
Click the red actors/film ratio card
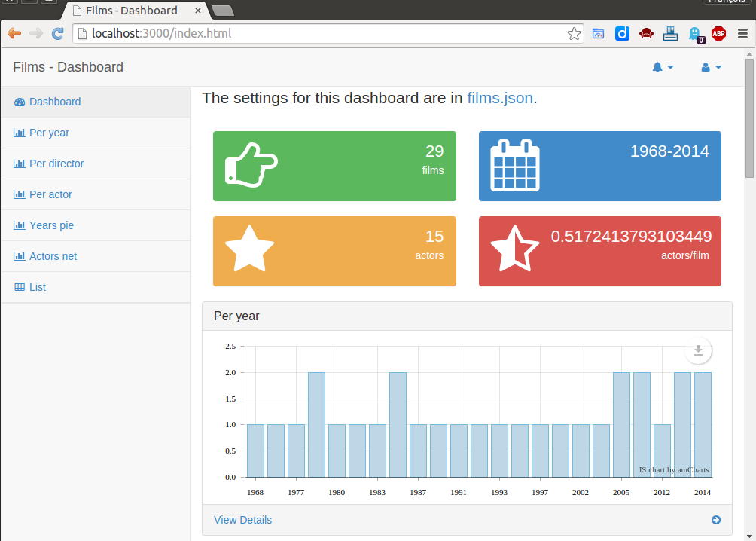pyautogui.click(x=600, y=251)
